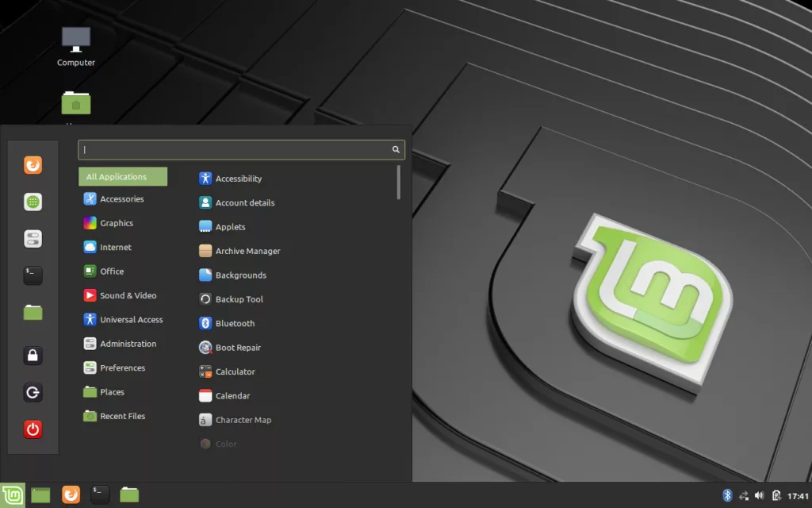Click the Logout icon in sidebar
Viewport: 812px width, 508px height.
tap(33, 393)
